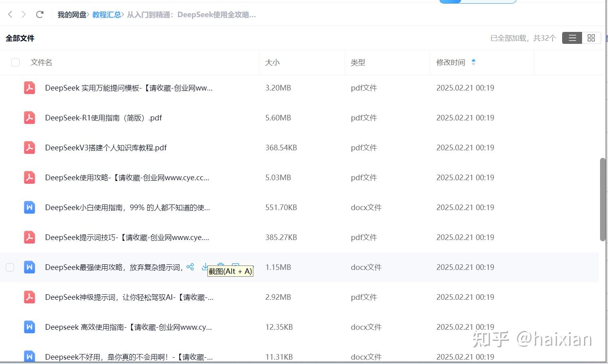Click the 551.70KB size value
608x364 pixels.
[281, 207]
